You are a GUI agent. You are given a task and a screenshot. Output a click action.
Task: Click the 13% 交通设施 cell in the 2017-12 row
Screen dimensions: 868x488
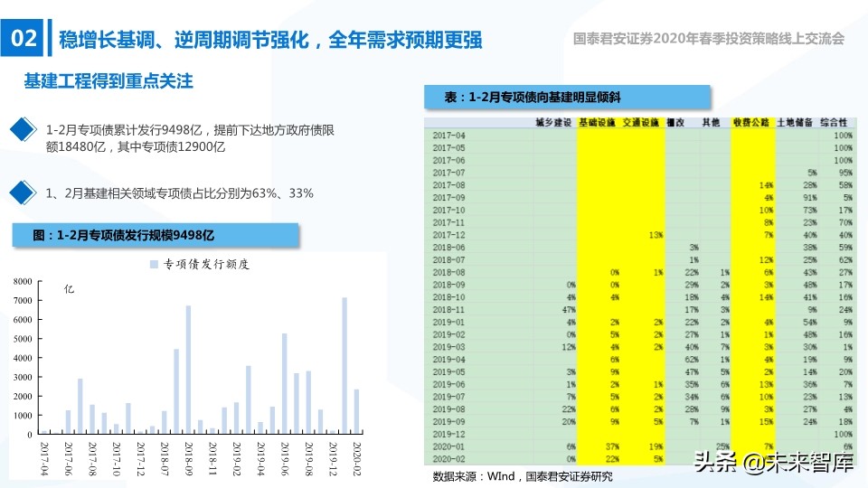656,235
